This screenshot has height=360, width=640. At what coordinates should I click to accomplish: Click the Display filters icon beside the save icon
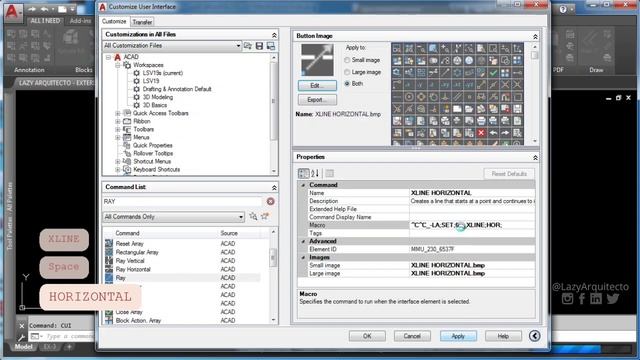[271, 46]
